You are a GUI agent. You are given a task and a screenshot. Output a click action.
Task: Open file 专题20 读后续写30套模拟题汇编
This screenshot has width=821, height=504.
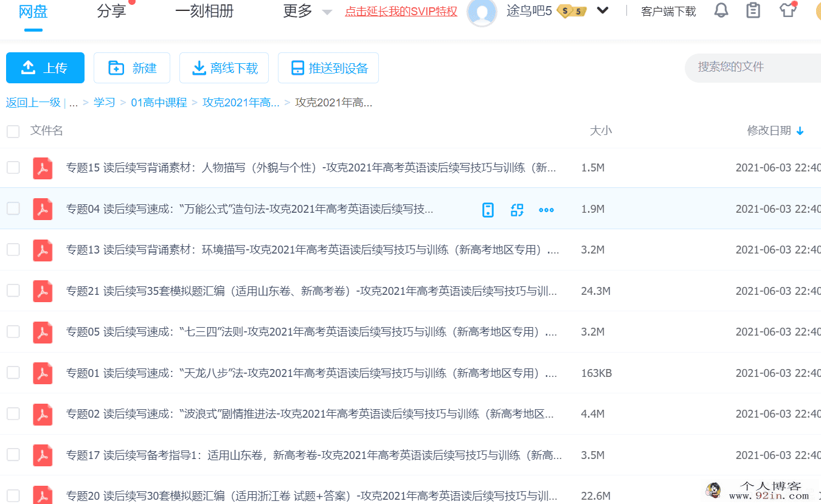pyautogui.click(x=311, y=496)
